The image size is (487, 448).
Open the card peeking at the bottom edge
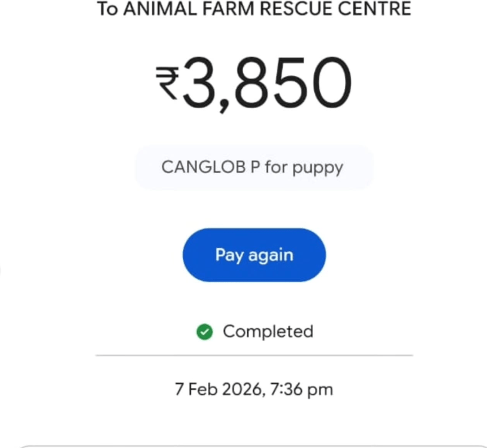pos(254,446)
